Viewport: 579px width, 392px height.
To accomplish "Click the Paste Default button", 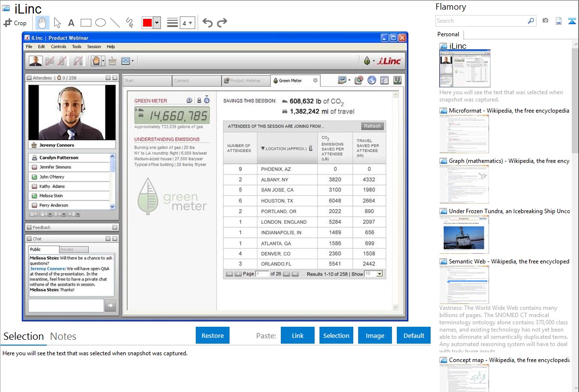I will (414, 335).
